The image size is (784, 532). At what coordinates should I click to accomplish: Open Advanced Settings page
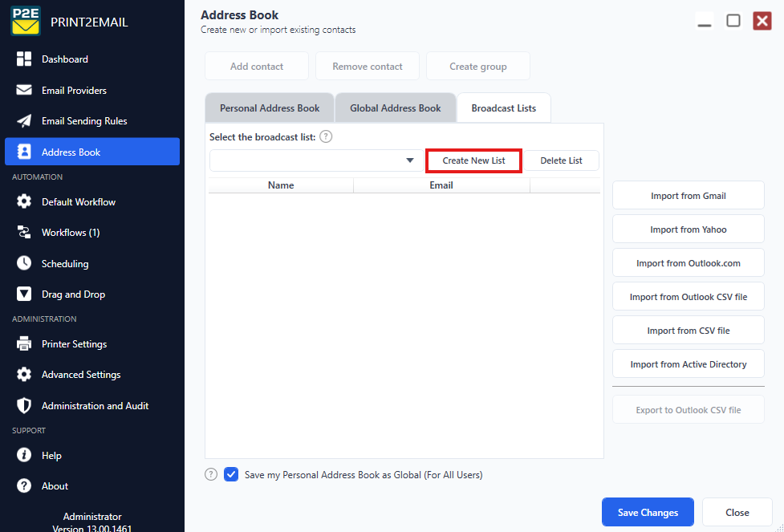[x=92, y=375]
